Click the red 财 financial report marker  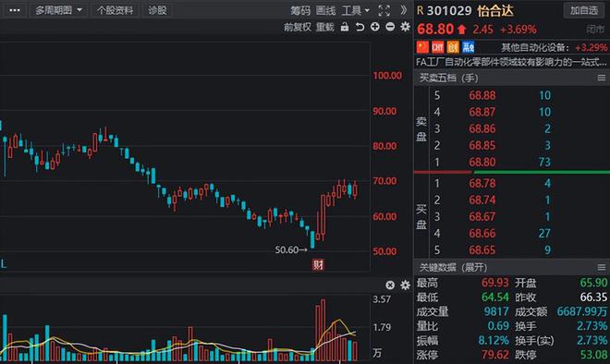click(318, 265)
